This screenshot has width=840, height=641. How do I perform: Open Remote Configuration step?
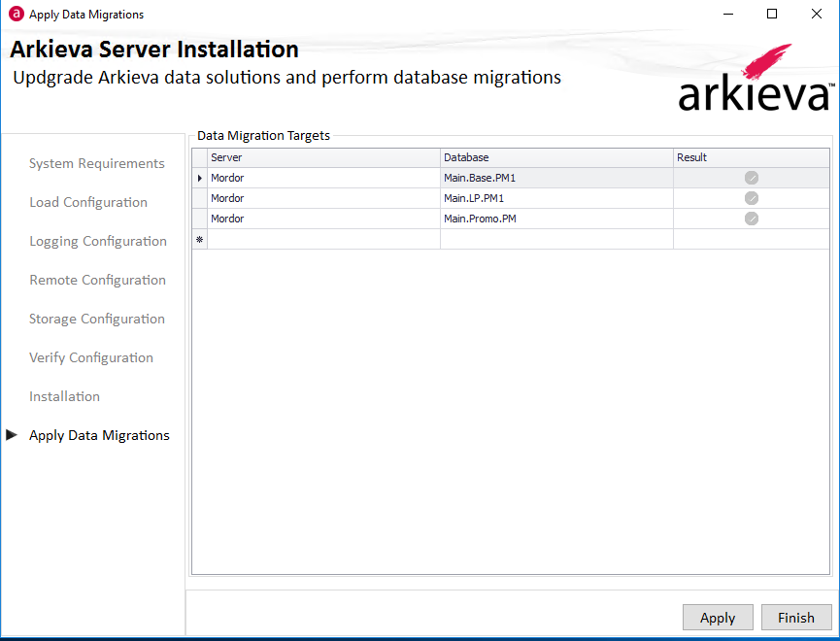coord(97,280)
